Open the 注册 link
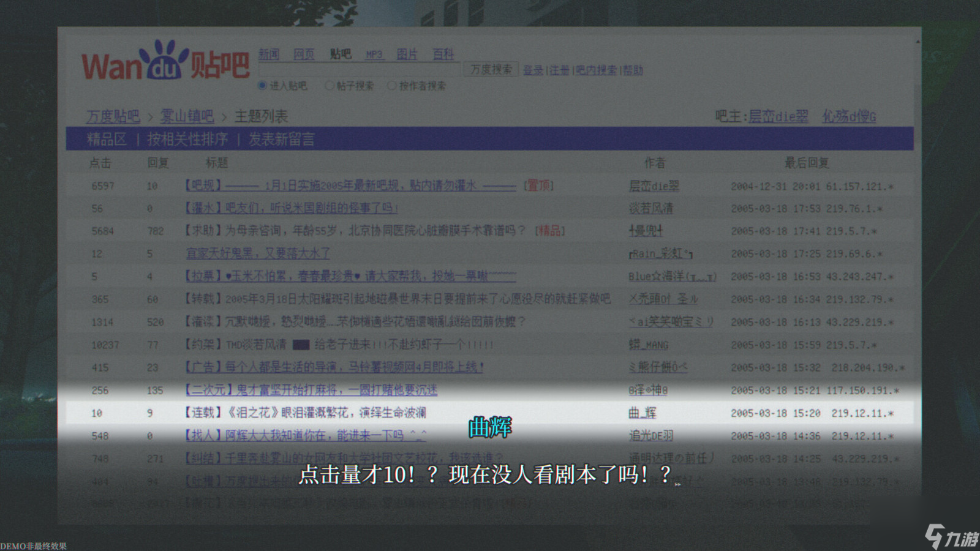This screenshot has width=980, height=551. 559,70
